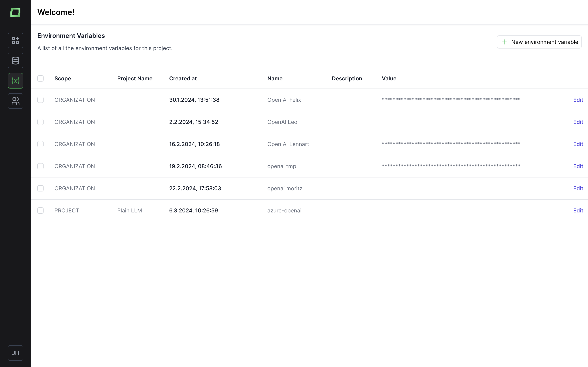
Task: Edit the azure-openai variable
Action: click(578, 210)
